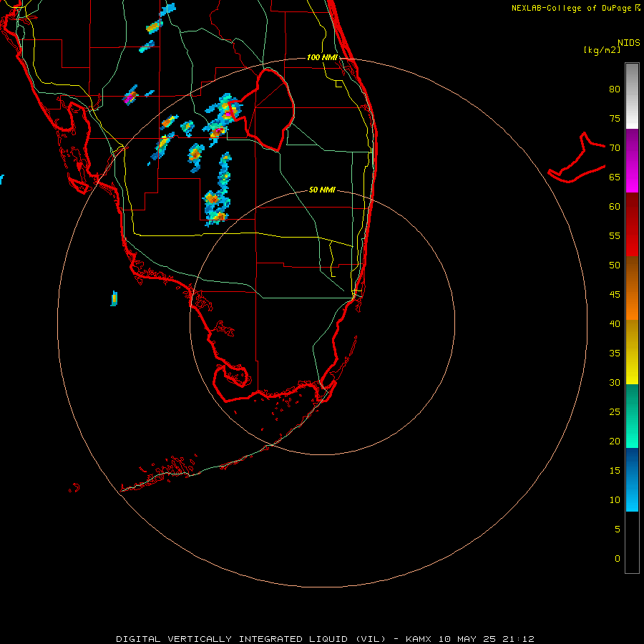This screenshot has width=644, height=644.
Task: Click the 40 value on the color scale
Action: coord(615,324)
